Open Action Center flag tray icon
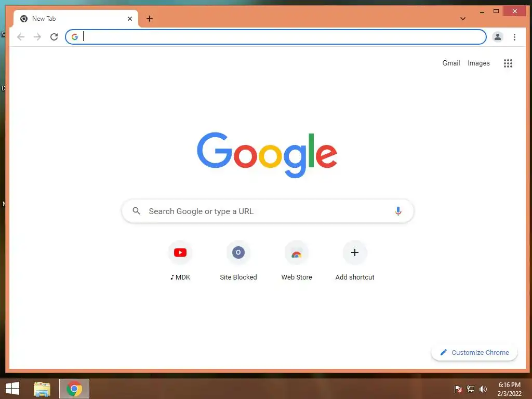 pos(458,389)
